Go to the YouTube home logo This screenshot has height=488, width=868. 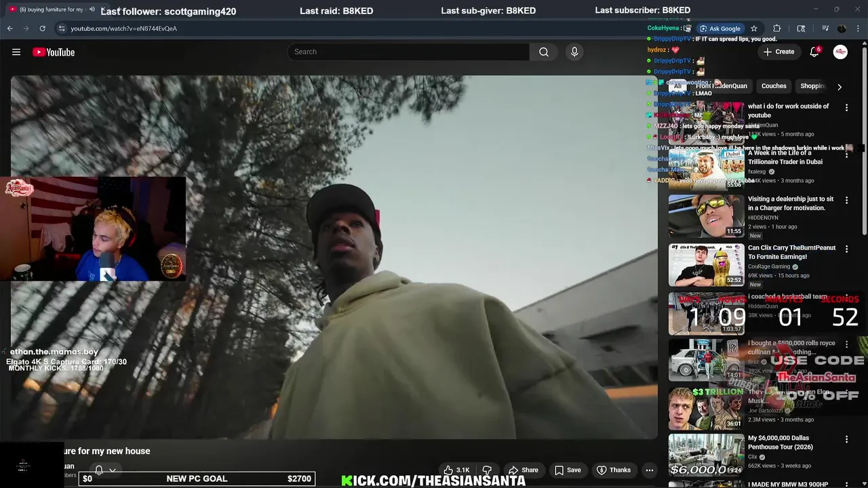point(54,52)
